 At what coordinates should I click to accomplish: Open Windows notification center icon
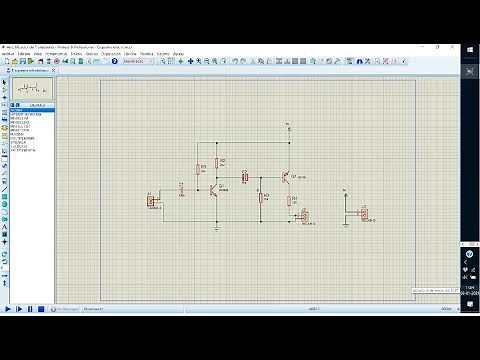[x=470, y=304]
